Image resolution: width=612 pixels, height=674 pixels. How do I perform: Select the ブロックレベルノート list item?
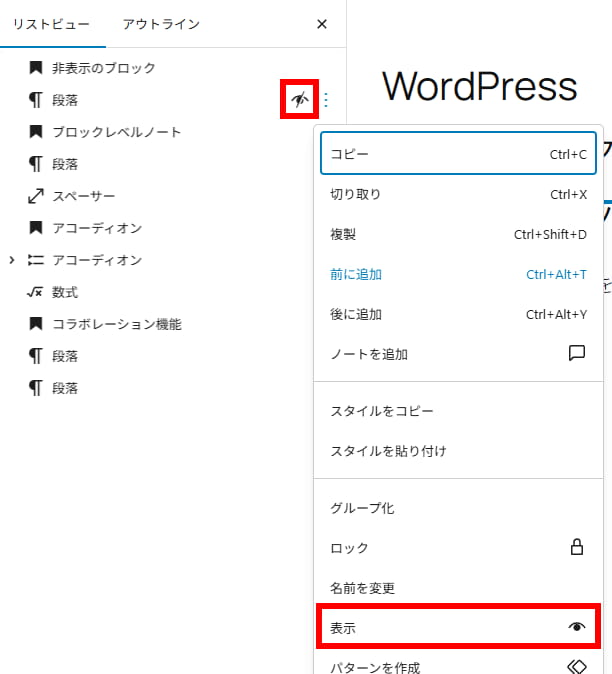(116, 132)
